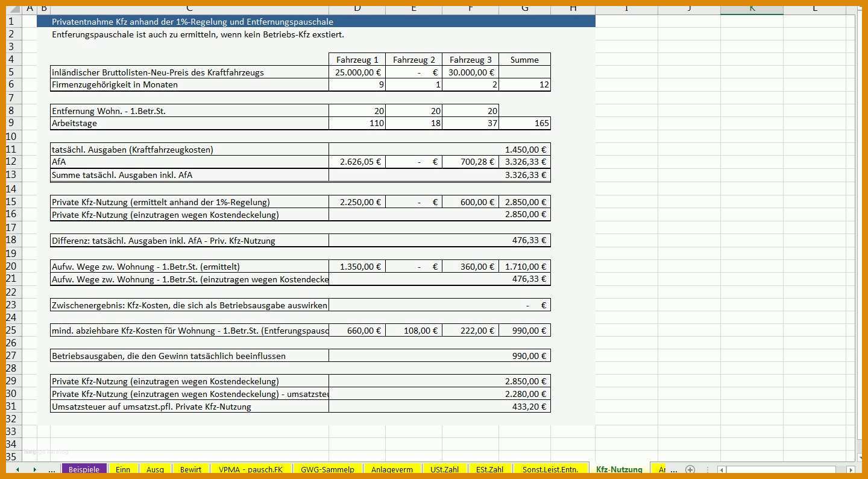
Task: Select the Firmenzugehörigkeit value 9
Action: 357,85
